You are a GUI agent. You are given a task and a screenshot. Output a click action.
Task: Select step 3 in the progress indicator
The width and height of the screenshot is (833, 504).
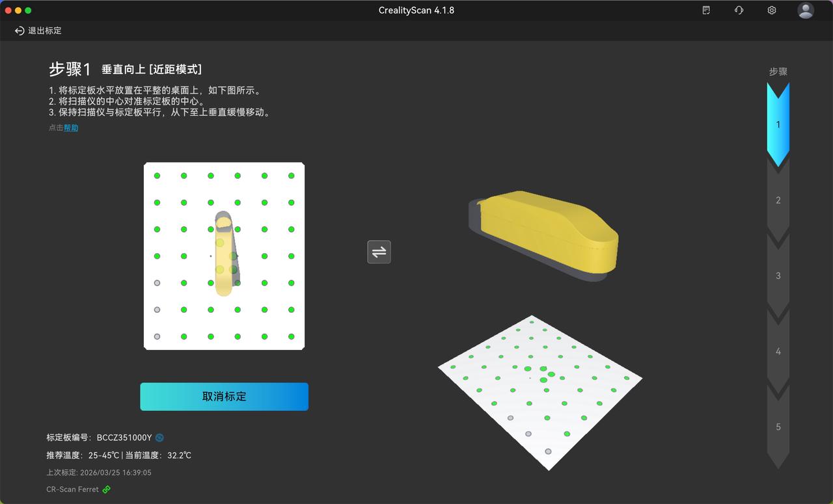tap(778, 276)
